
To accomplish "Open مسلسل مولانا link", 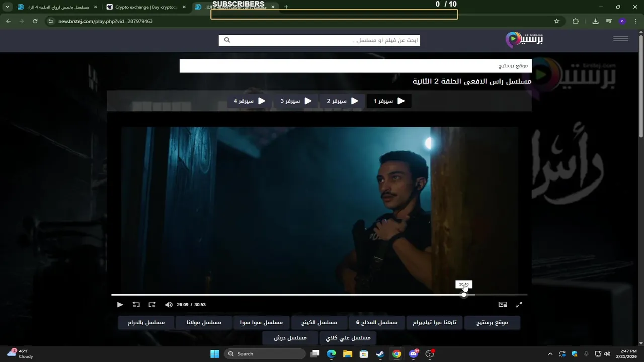I will click(x=204, y=322).
